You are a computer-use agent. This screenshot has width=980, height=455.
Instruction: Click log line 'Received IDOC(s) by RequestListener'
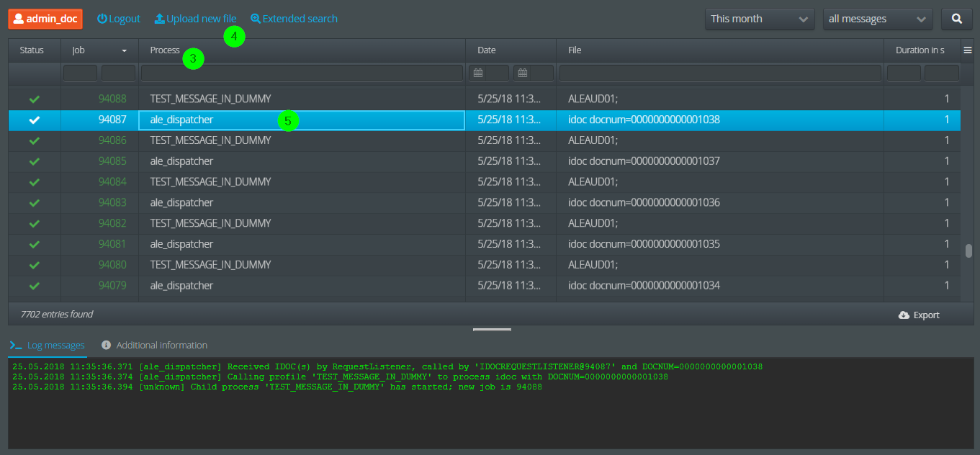pos(387,367)
